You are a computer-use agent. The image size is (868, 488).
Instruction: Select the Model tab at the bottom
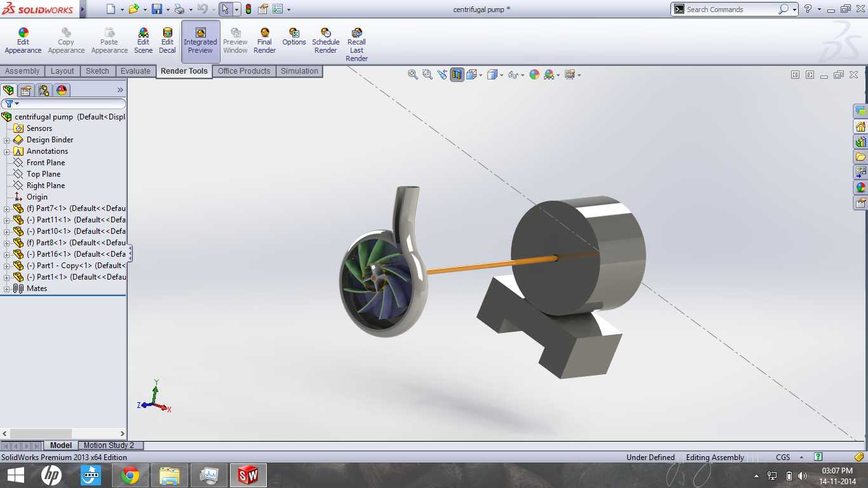point(61,445)
